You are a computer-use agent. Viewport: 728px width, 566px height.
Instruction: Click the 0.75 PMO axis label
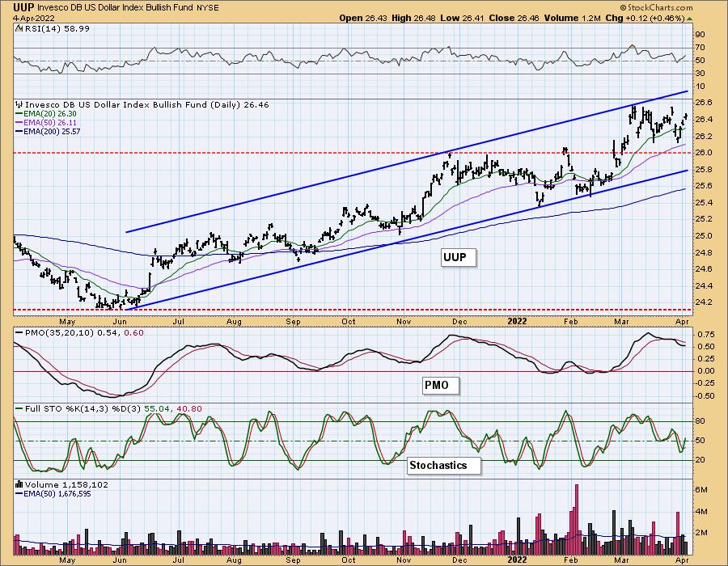[705, 335]
